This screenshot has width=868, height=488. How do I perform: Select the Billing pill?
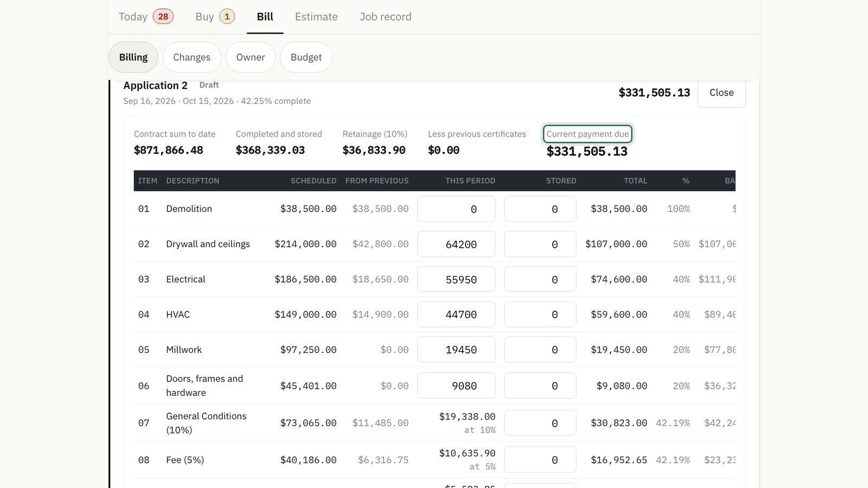click(x=133, y=57)
